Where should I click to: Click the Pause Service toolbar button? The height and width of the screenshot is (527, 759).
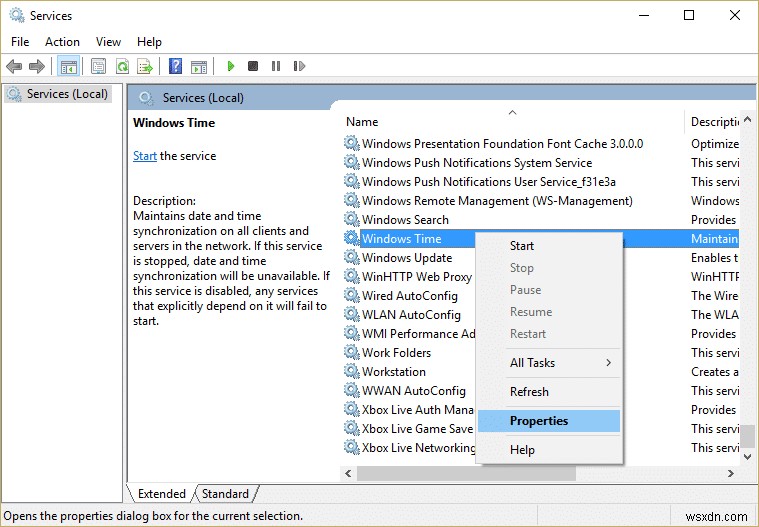276,66
